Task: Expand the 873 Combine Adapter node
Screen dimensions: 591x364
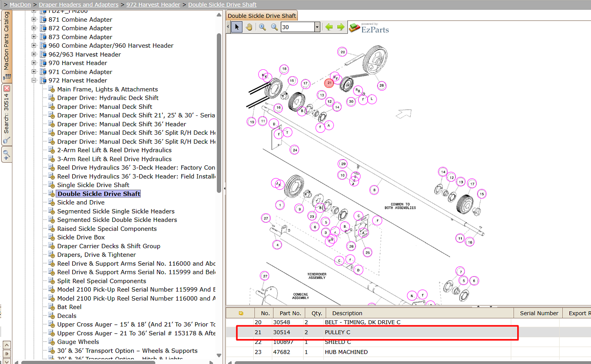Action: [34, 37]
